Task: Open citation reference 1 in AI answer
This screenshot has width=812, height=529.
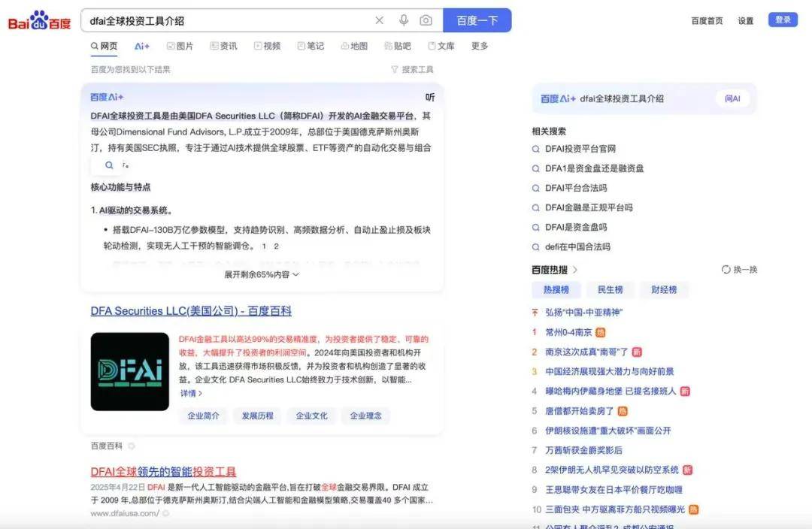Action: (264, 246)
